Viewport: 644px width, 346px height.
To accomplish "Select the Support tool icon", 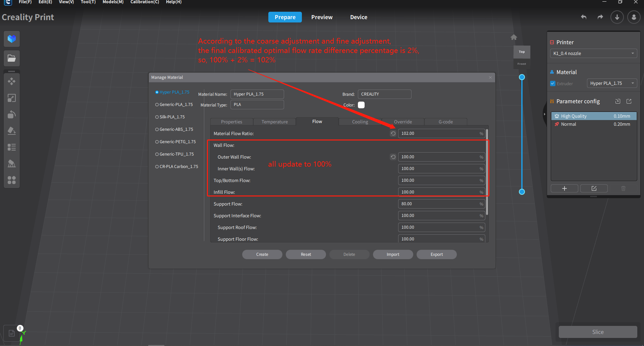I will [12, 164].
